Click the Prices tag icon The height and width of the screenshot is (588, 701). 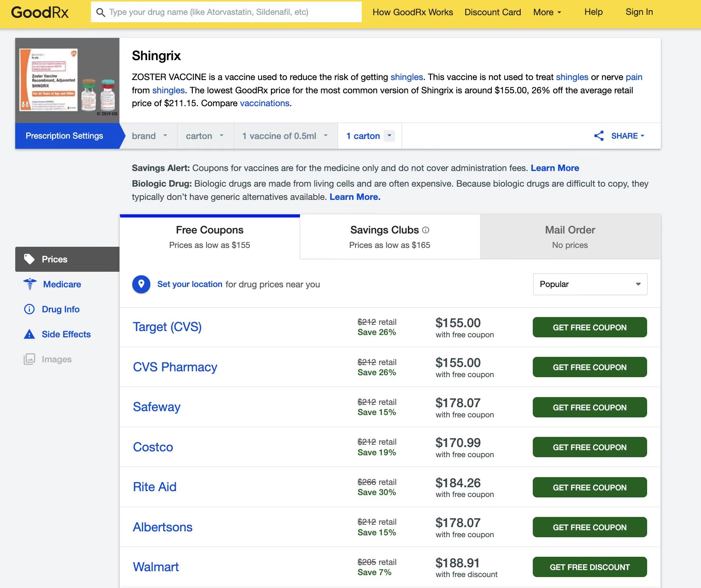tap(29, 259)
